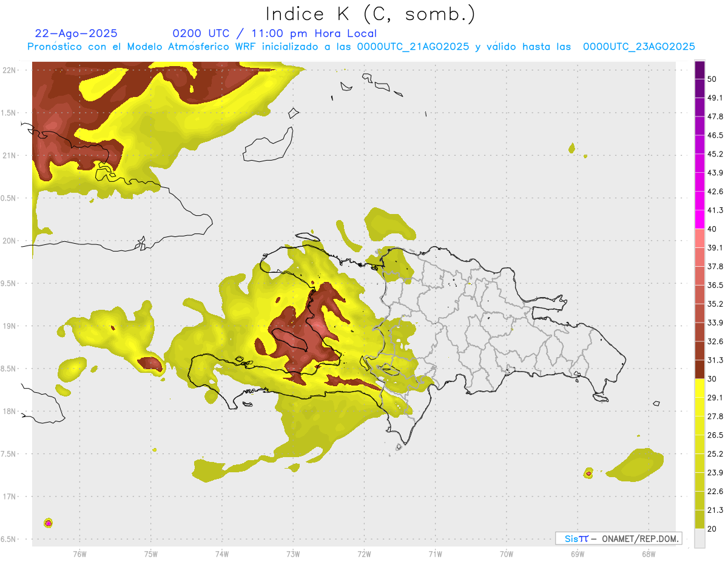
Task: Click the '72W' longitude label
Action: pyautogui.click(x=364, y=554)
